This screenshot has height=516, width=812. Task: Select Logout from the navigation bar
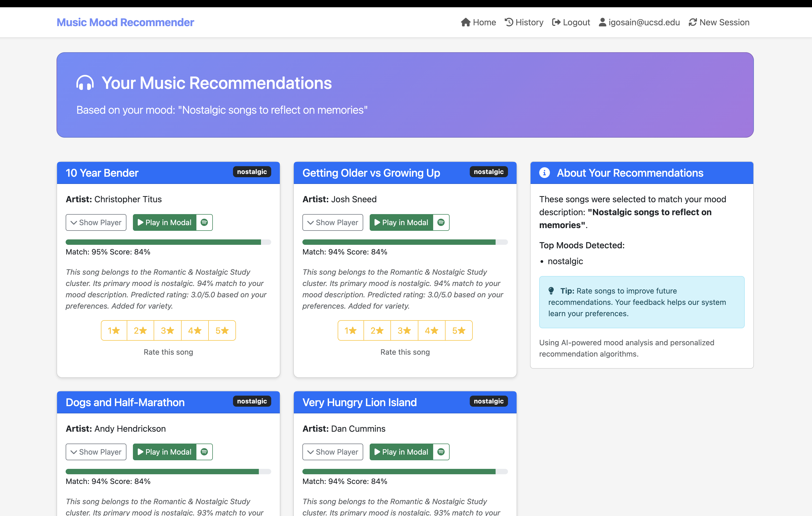pyautogui.click(x=571, y=22)
